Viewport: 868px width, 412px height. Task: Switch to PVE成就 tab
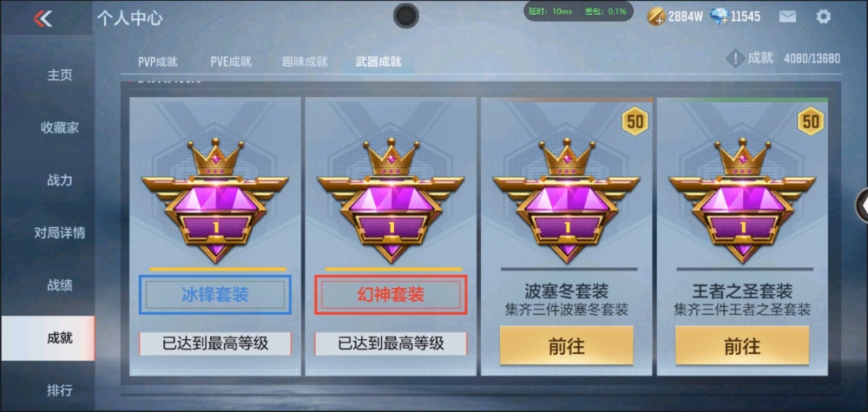click(x=231, y=62)
